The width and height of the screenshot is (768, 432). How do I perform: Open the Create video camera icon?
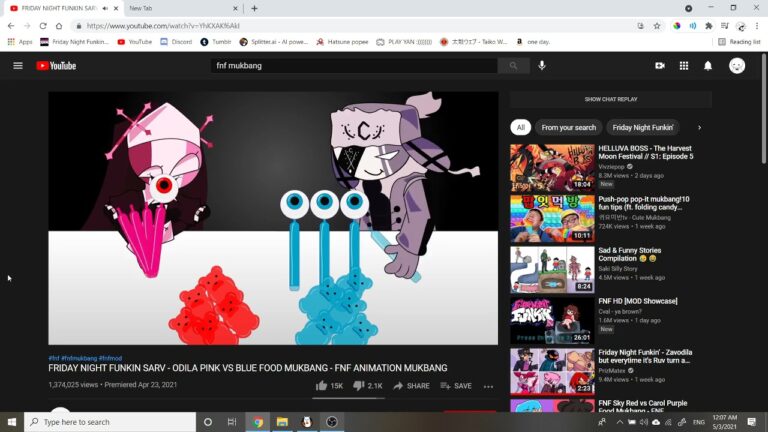[x=660, y=66]
